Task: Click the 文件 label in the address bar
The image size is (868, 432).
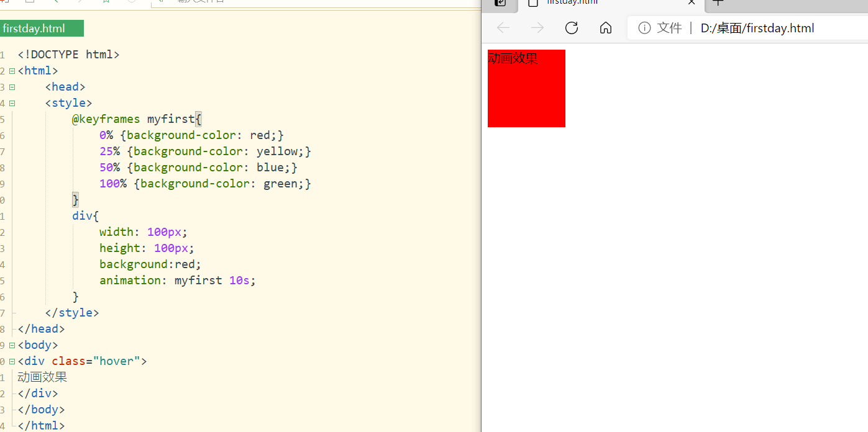Action: [x=669, y=28]
